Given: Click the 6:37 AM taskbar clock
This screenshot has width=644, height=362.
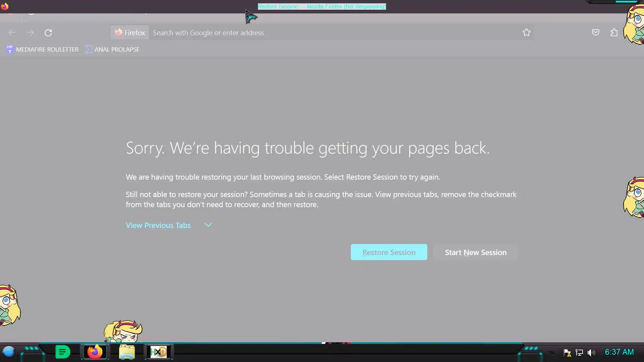Looking at the screenshot, I should (619, 352).
